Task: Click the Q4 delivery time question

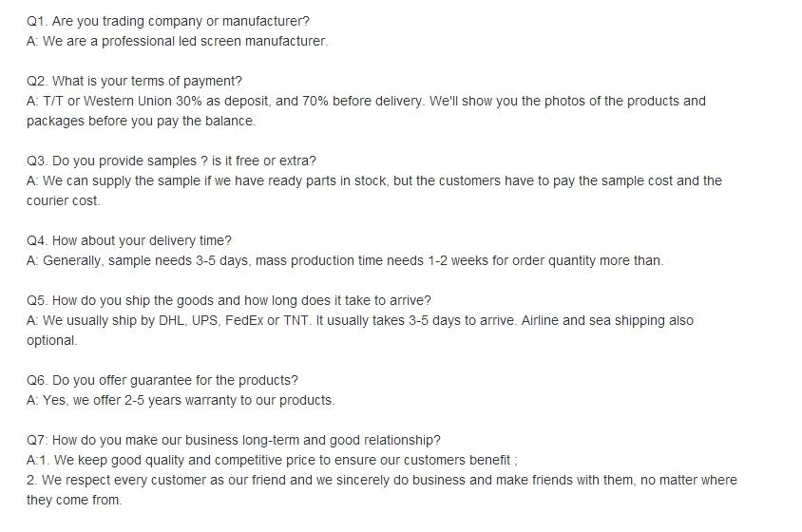Action: [129, 241]
